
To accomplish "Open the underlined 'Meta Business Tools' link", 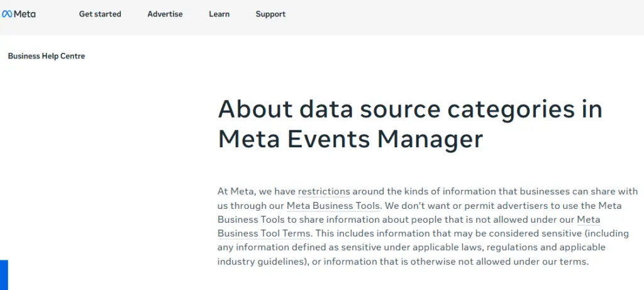I will pos(333,205).
